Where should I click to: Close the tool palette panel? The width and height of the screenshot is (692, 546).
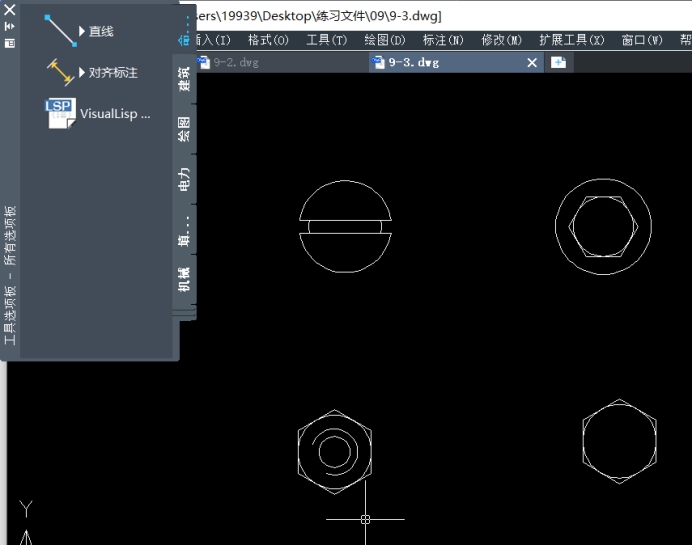pos(10,10)
